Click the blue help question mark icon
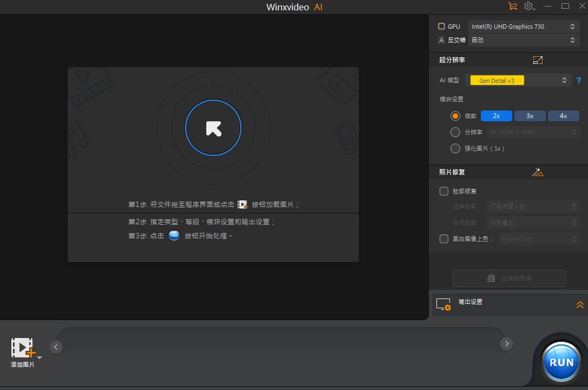This screenshot has width=588, height=390. click(x=579, y=80)
